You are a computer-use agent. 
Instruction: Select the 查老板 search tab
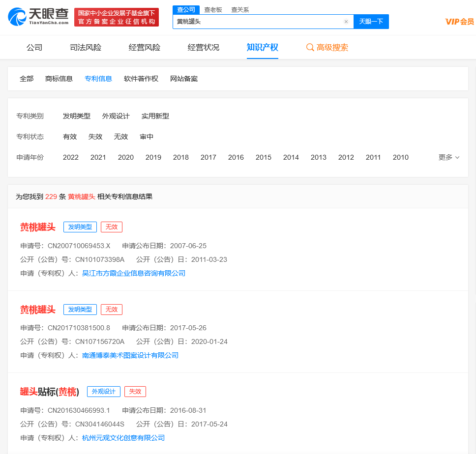pos(213,10)
